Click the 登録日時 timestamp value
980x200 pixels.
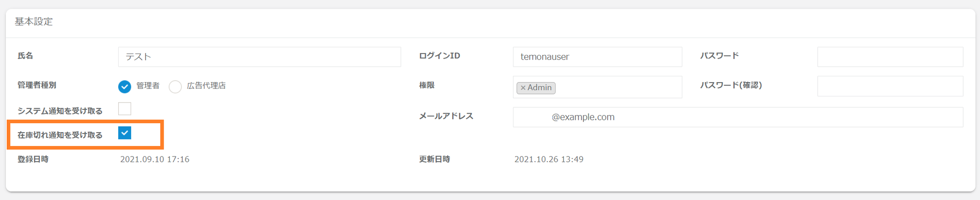click(x=155, y=159)
